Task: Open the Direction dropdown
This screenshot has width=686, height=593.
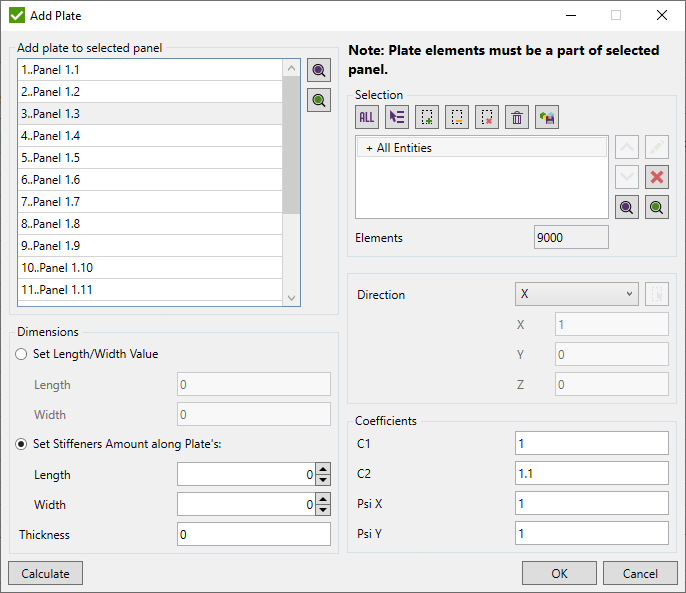Action: (x=576, y=294)
